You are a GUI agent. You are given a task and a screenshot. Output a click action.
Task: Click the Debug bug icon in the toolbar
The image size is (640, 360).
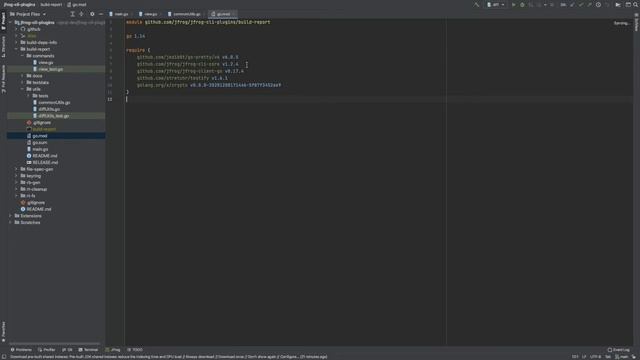(522, 5)
